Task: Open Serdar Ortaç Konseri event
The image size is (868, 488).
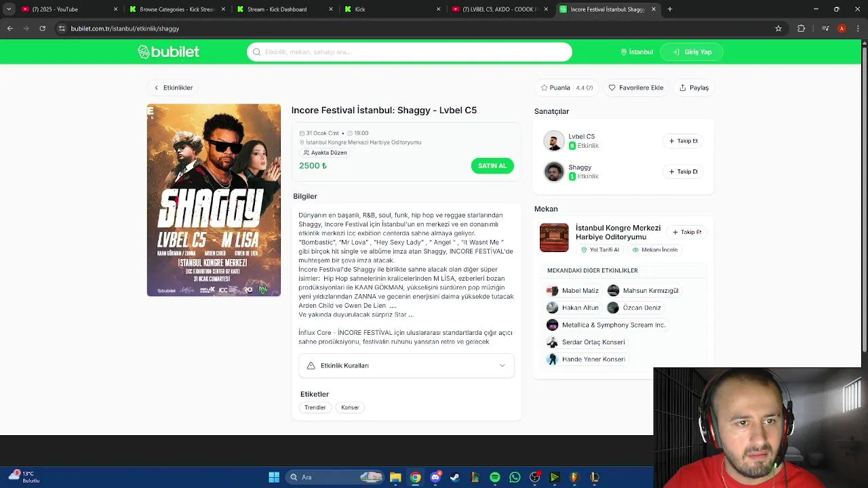Action: pos(586,342)
